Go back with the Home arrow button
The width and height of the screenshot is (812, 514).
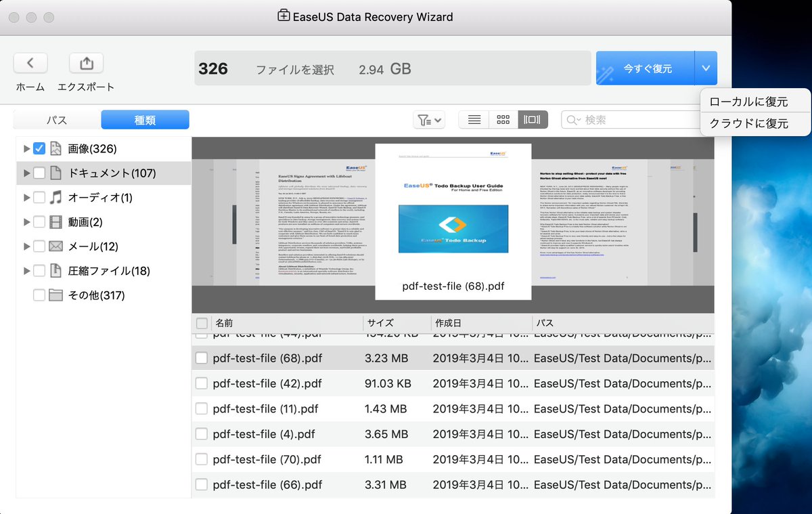[30, 63]
